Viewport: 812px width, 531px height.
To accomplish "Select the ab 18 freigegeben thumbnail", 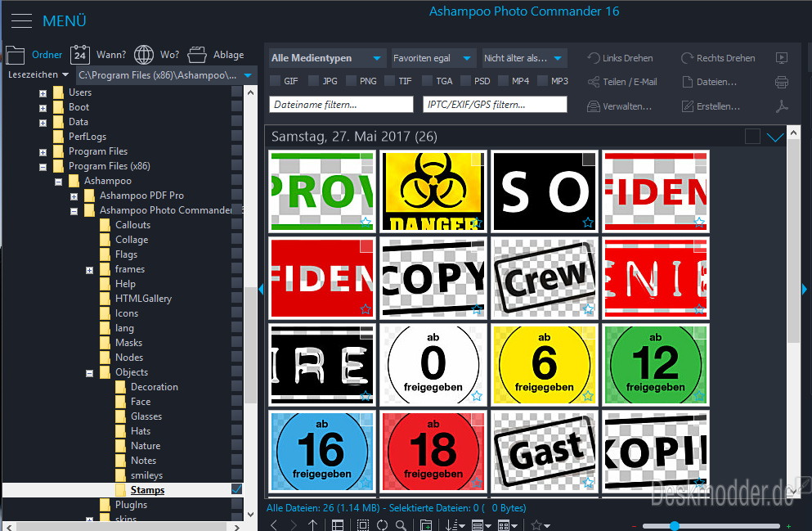I will tap(433, 452).
